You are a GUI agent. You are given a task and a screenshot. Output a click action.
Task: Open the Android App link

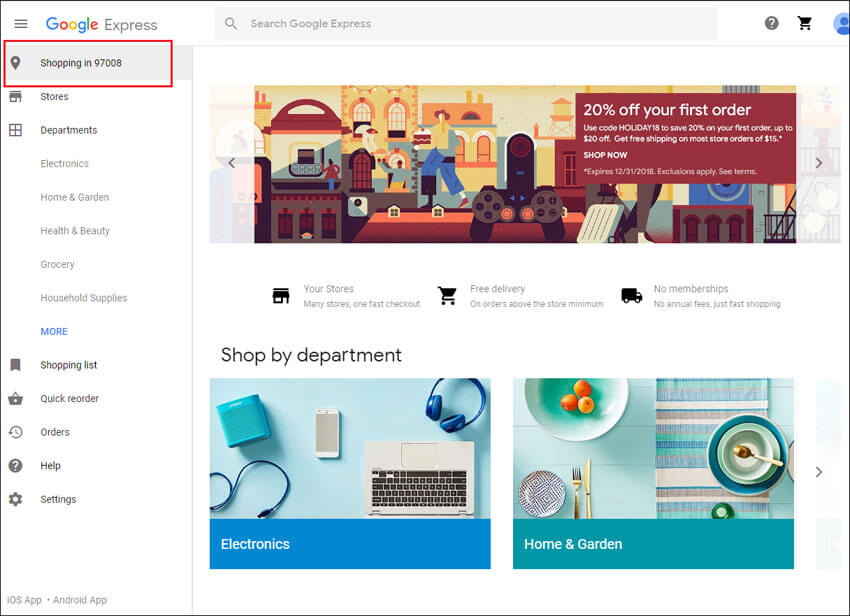click(x=80, y=600)
